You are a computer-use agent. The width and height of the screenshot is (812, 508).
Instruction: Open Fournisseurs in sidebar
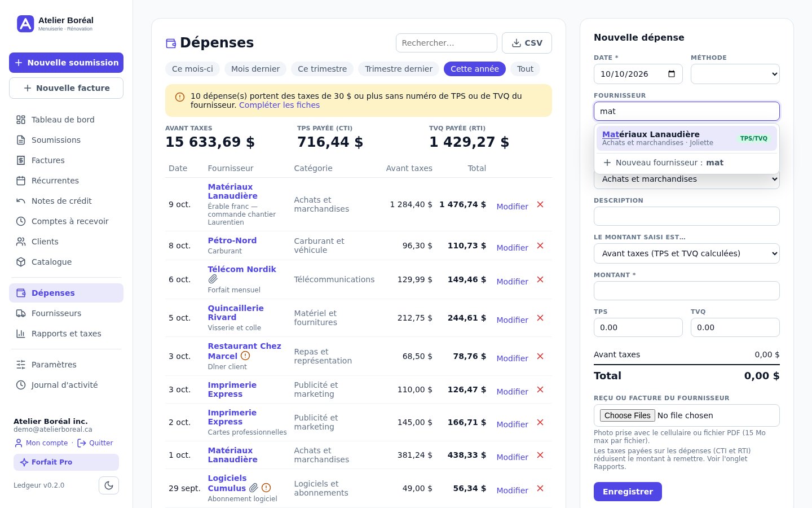(66, 313)
